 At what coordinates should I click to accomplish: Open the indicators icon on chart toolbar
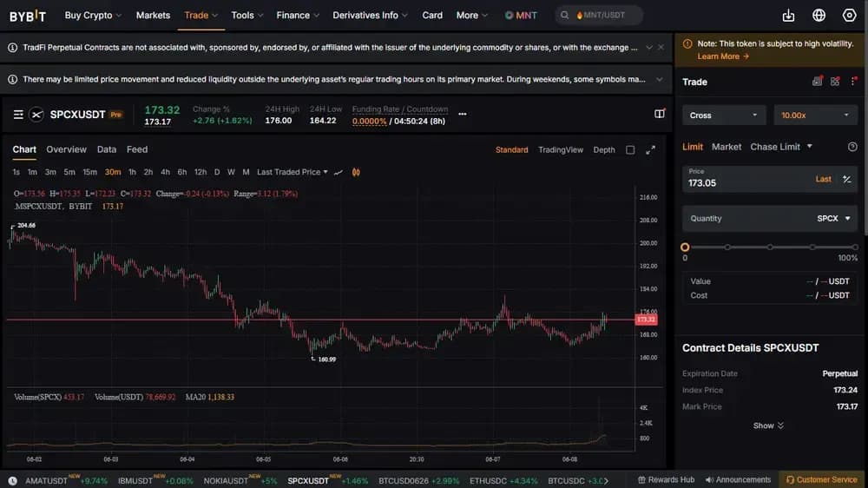(x=356, y=172)
